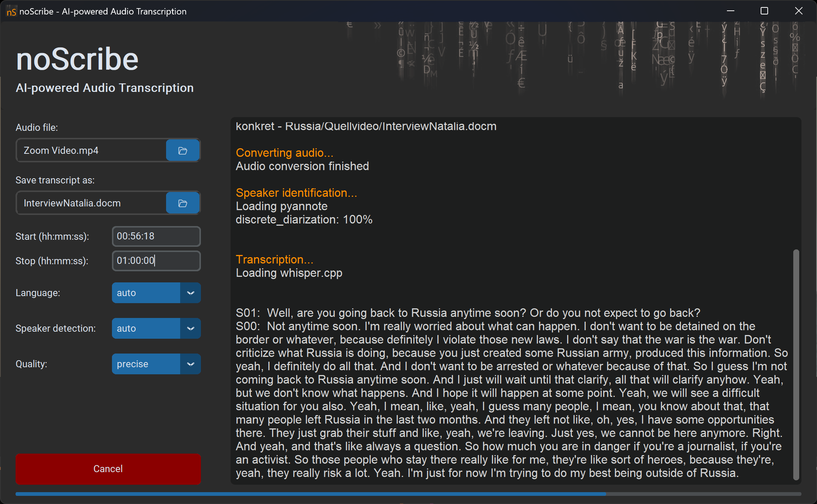Image resolution: width=817 pixels, height=504 pixels.
Task: Open the Quality dropdown chevron
Action: click(191, 364)
